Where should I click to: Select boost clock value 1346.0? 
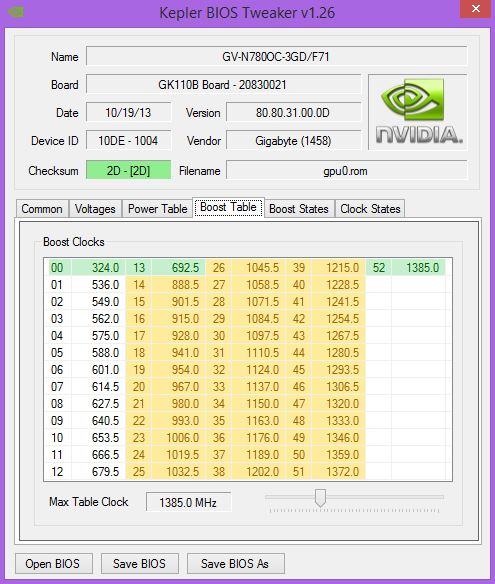(339, 438)
